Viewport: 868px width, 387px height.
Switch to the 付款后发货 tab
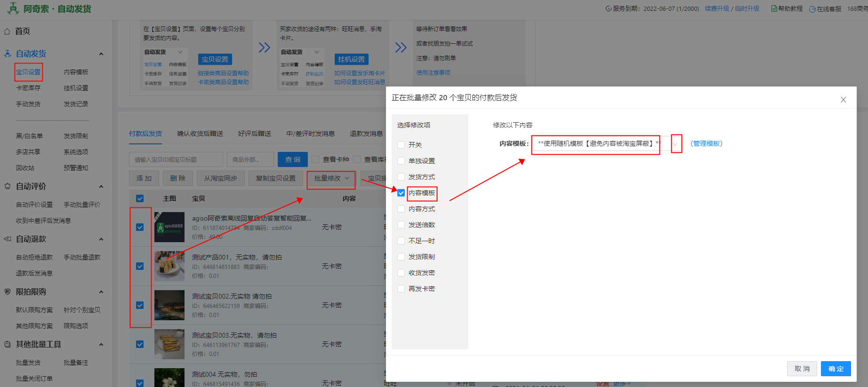[x=145, y=134]
